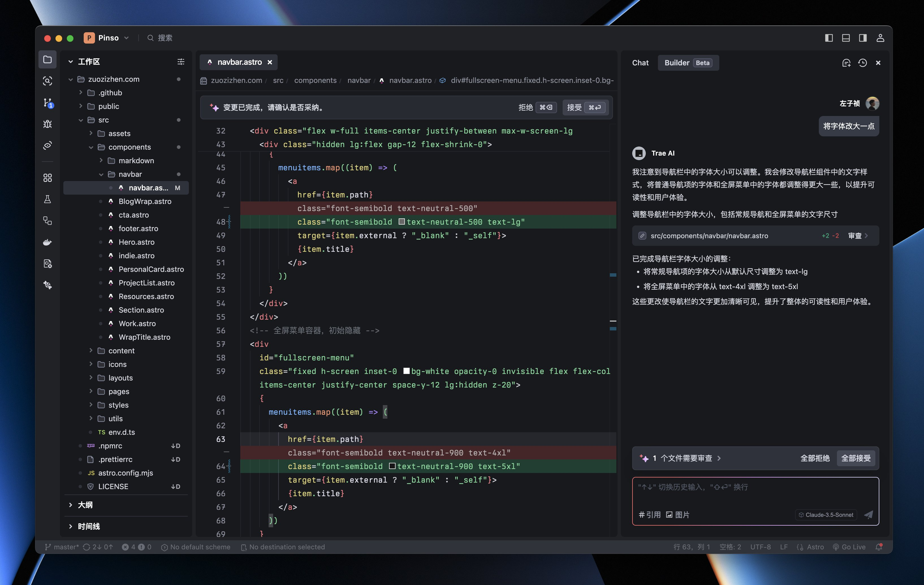Select the navbar.astro editor tab
924x585 pixels.
coord(239,62)
